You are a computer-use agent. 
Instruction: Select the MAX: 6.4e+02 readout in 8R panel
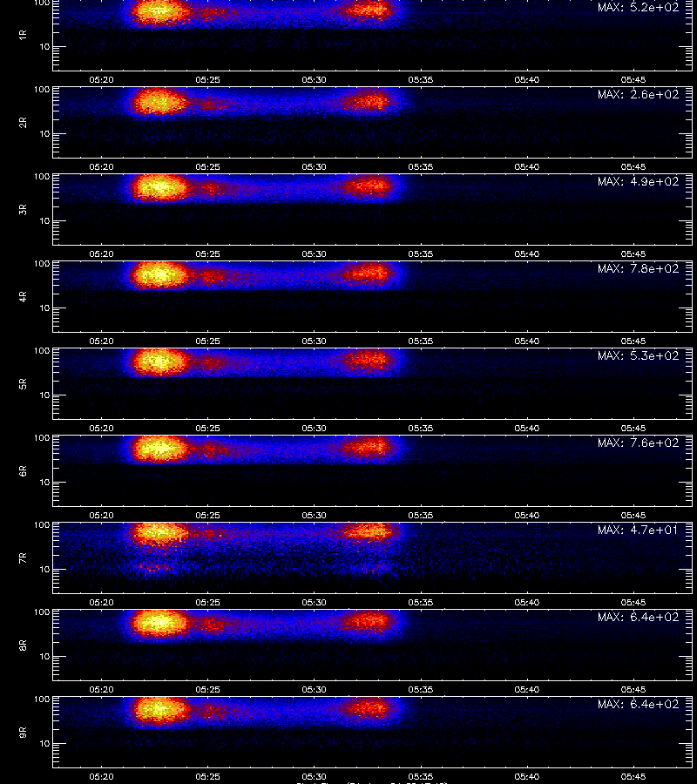pyautogui.click(x=638, y=617)
